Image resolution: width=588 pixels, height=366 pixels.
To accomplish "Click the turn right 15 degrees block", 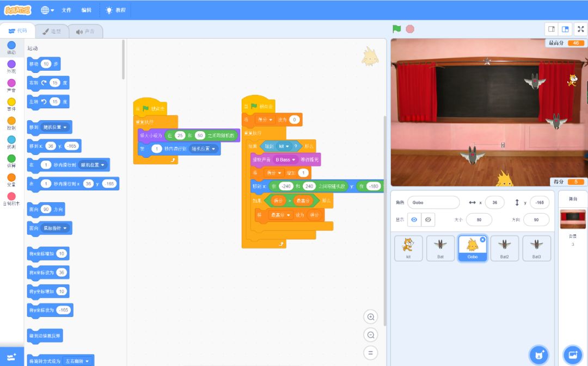I will coord(48,83).
